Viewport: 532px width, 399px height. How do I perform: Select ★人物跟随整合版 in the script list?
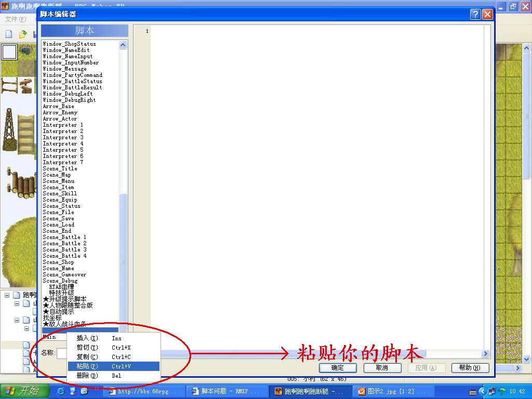(x=68, y=305)
